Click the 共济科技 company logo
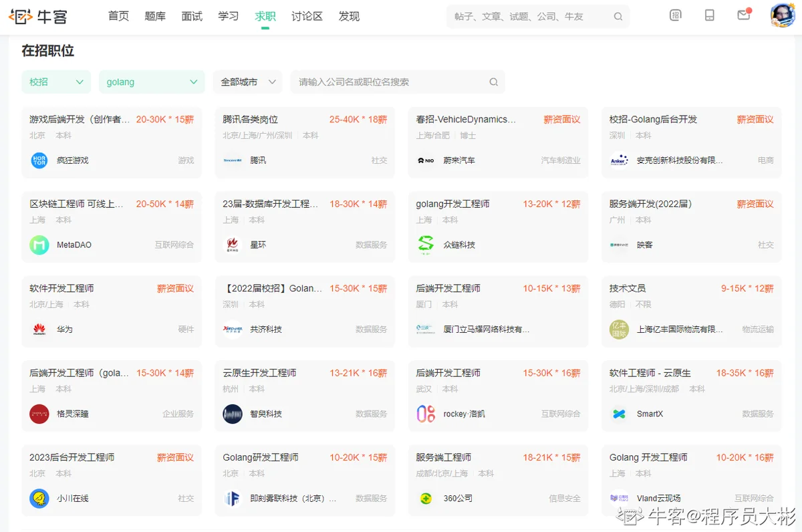 tap(233, 329)
